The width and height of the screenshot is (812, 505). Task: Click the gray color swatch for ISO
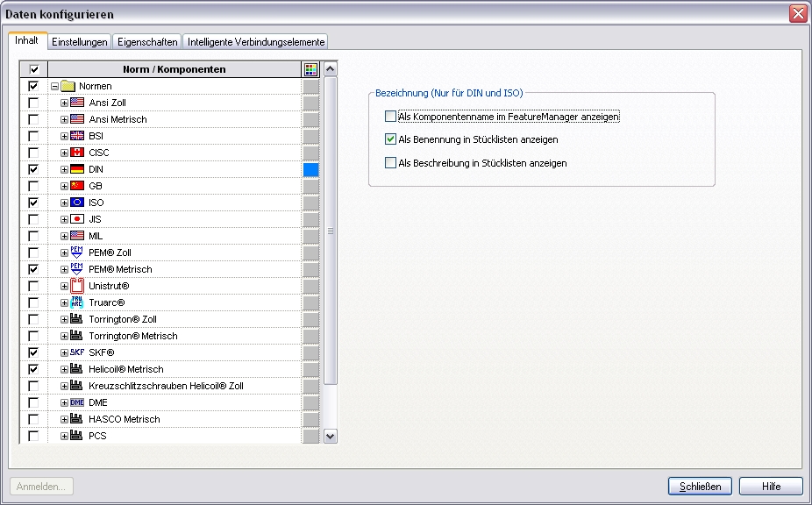310,203
